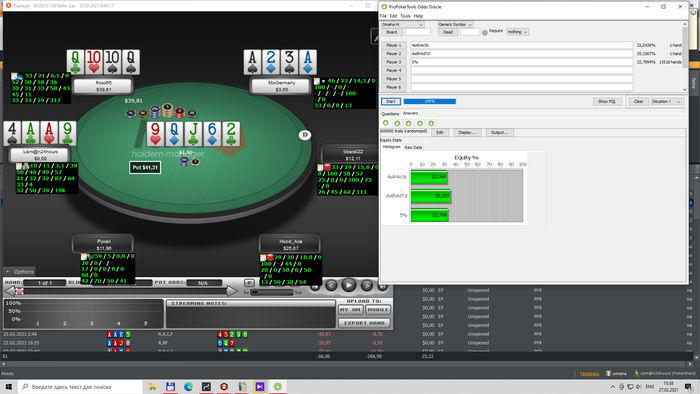Click the Player 4 button
This screenshot has width=700, height=394.
point(393,71)
